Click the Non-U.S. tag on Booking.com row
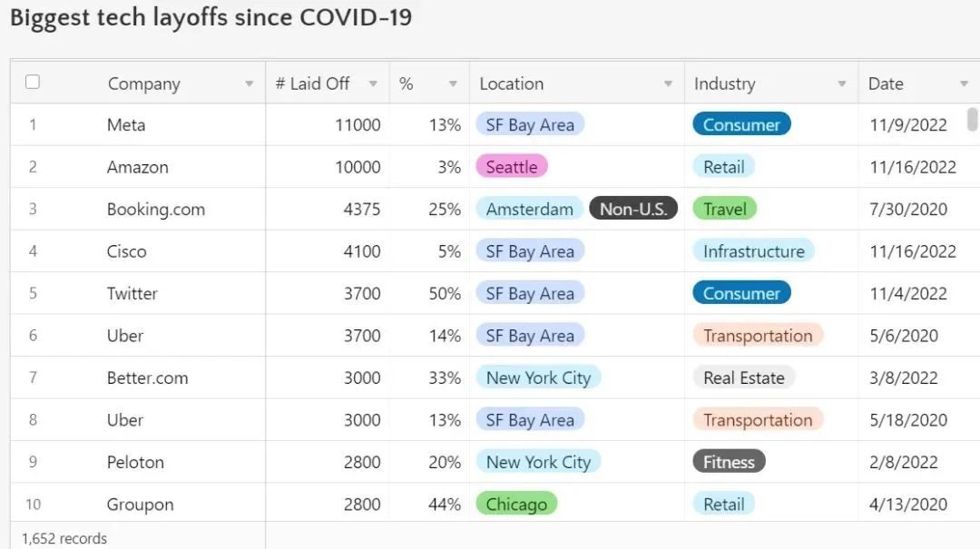Viewport: 980px width, 549px height. (x=633, y=209)
